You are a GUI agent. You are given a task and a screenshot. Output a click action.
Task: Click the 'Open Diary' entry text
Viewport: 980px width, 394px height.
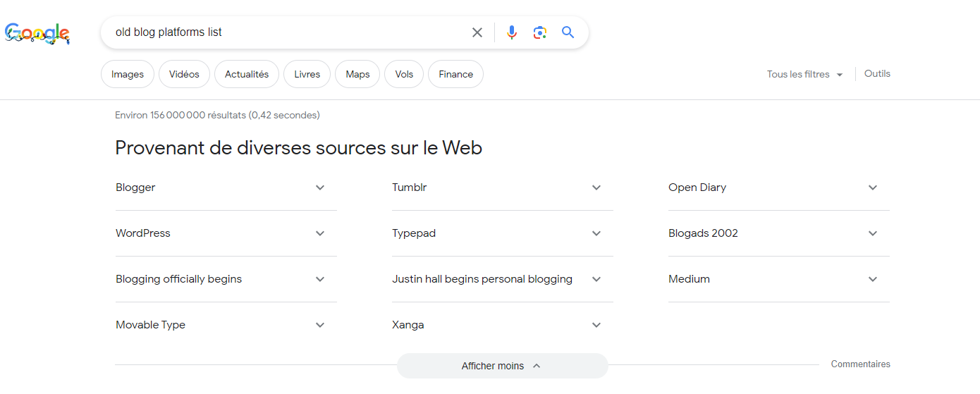tap(697, 187)
